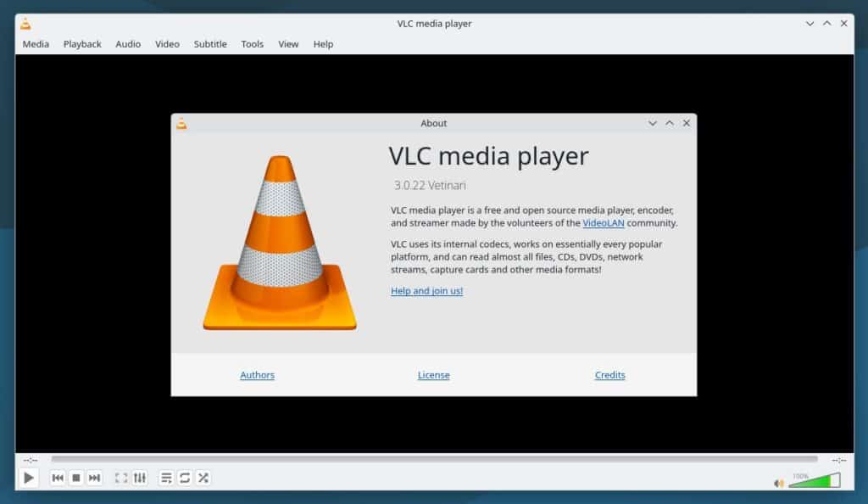Open the Subtitle menu
The width and height of the screenshot is (868, 504).
pos(209,44)
